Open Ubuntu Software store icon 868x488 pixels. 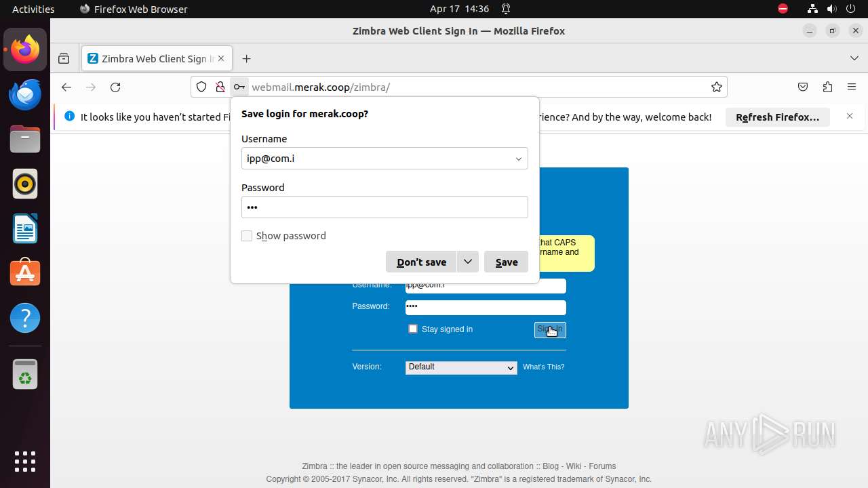[25, 273]
